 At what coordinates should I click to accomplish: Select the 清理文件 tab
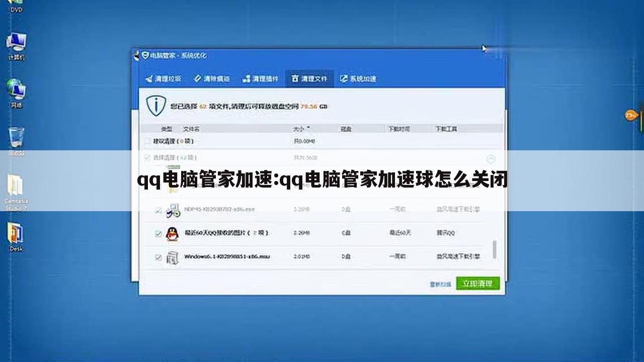[x=309, y=79]
